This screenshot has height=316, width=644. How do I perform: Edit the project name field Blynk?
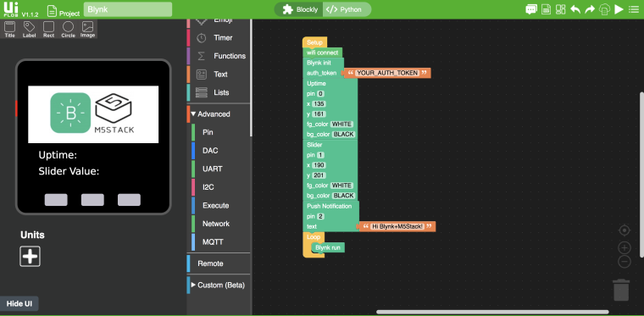(x=128, y=9)
